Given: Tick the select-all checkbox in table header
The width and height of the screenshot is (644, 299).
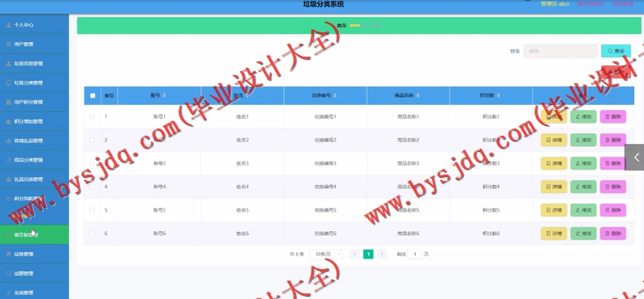Looking at the screenshot, I should (x=92, y=95).
